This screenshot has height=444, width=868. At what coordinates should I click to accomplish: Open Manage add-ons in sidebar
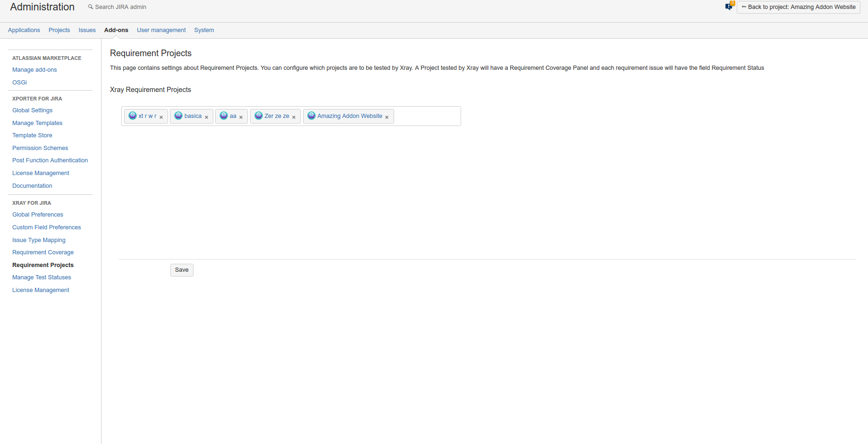coord(34,70)
